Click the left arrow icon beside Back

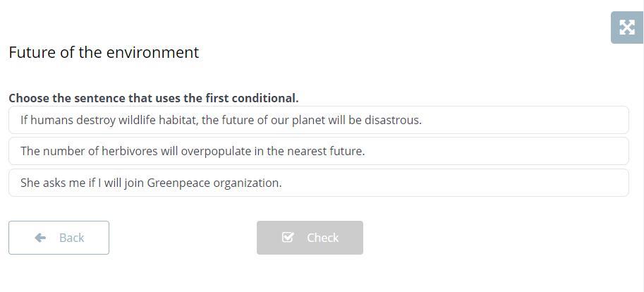click(40, 238)
